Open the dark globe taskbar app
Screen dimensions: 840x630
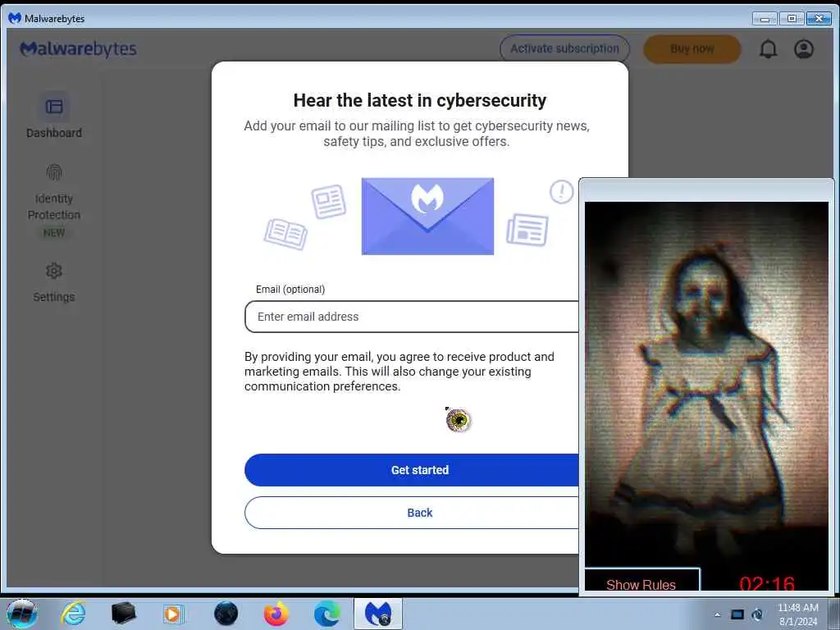tap(226, 614)
